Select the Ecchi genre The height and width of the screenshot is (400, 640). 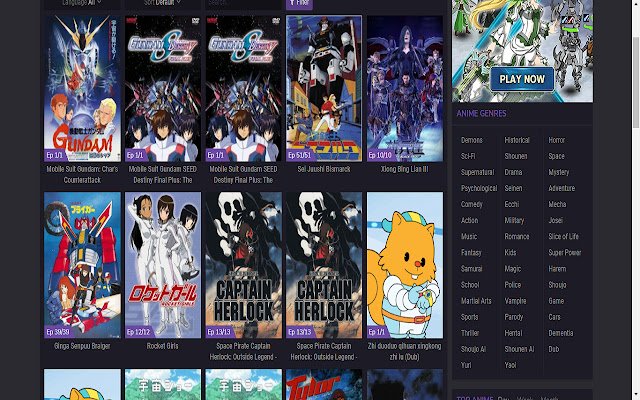point(512,204)
